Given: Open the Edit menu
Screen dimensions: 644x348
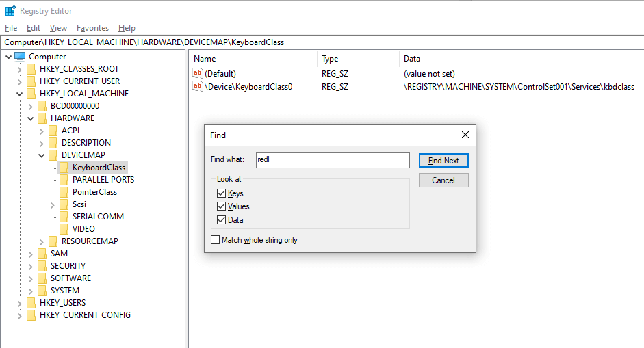Looking at the screenshot, I should (x=34, y=28).
